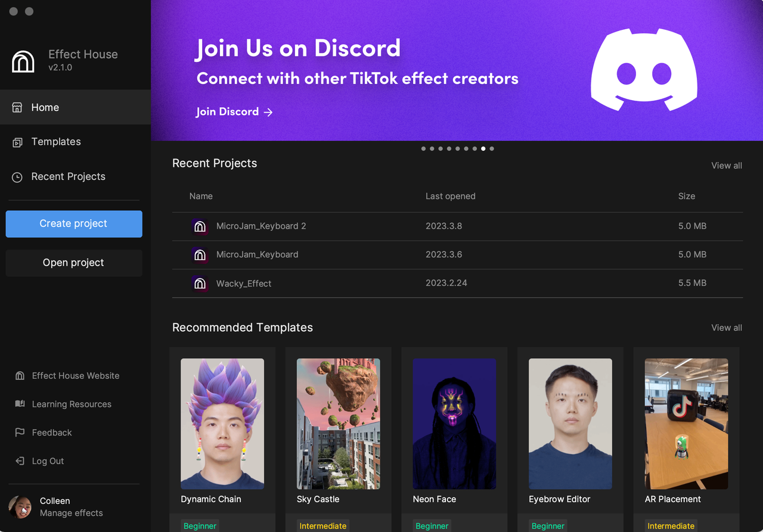The height and width of the screenshot is (532, 763).
Task: Click Intermediate tag under AR Placement
Action: (x=671, y=525)
